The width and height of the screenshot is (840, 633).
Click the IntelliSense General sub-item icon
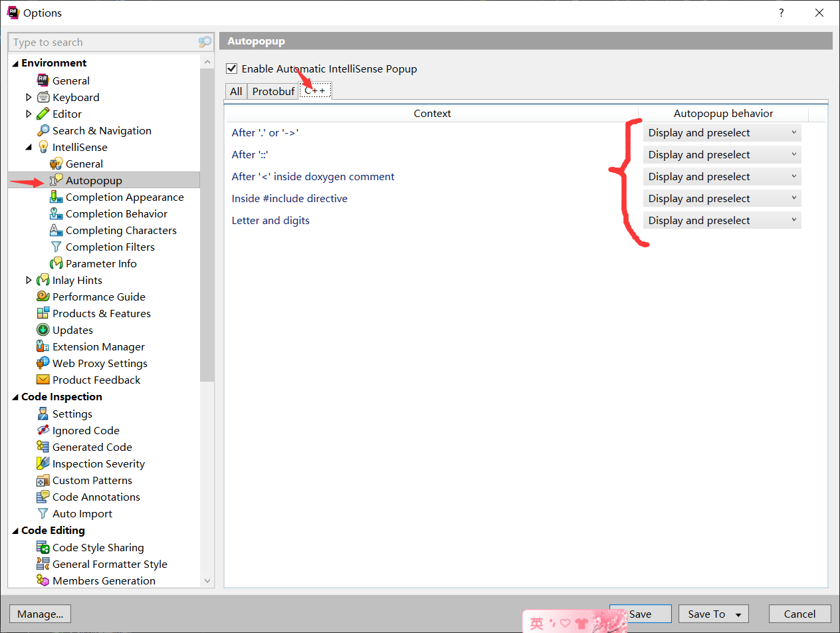click(x=56, y=164)
